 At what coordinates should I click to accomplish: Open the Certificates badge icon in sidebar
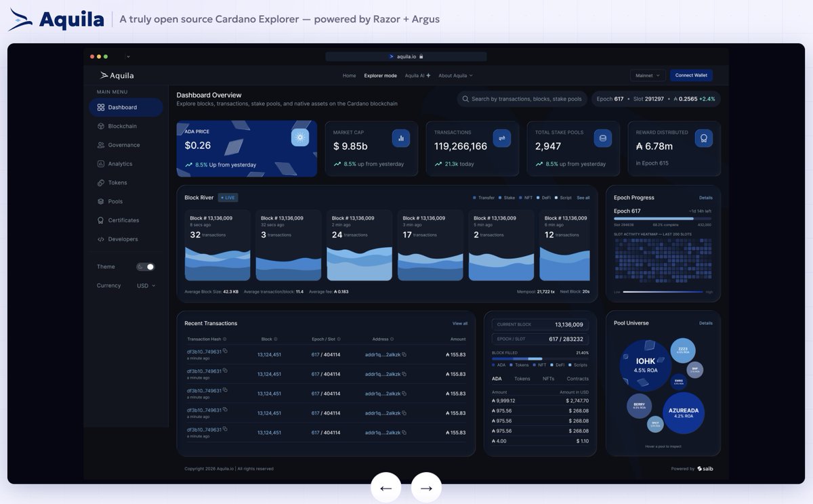pyautogui.click(x=100, y=220)
